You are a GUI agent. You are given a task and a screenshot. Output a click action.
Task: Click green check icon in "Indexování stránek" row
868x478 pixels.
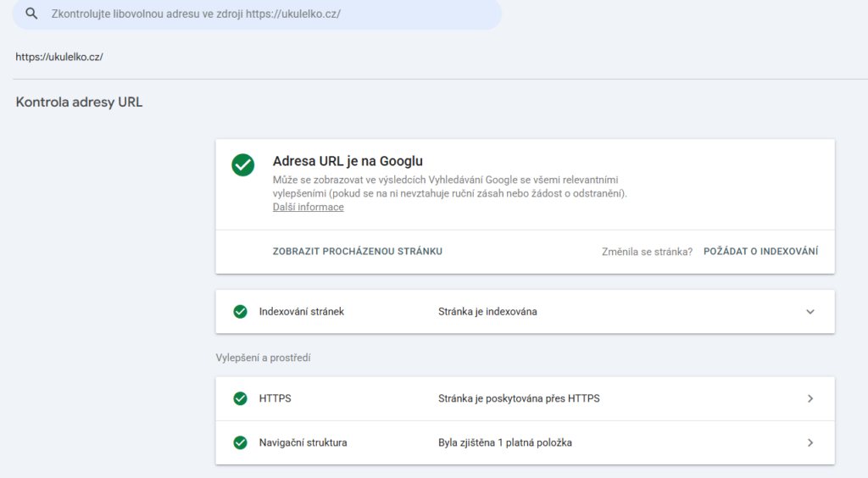coord(240,312)
